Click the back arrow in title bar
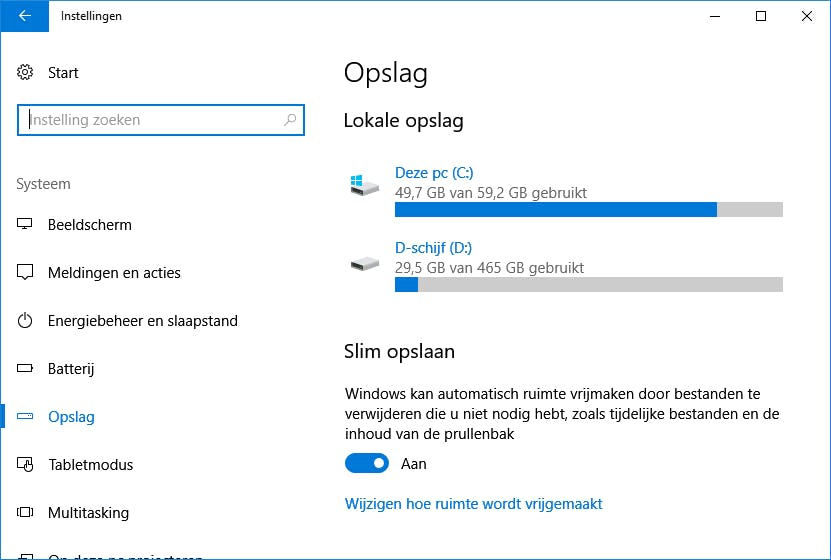 coord(24,16)
